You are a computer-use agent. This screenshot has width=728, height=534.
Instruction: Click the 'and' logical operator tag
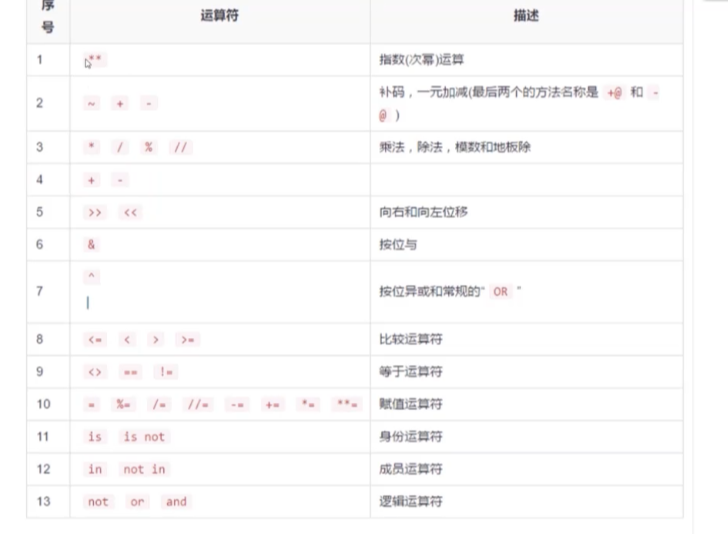(176, 502)
